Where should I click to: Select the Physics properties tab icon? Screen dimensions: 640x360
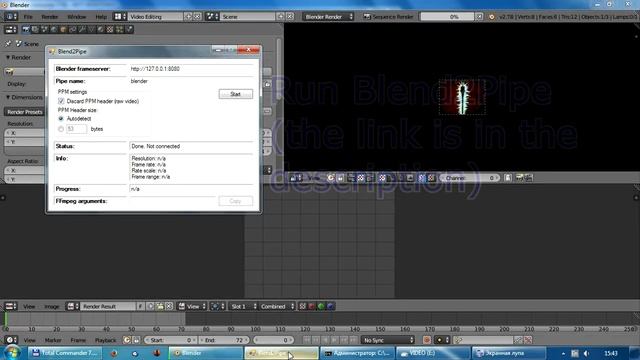(x=129, y=29)
